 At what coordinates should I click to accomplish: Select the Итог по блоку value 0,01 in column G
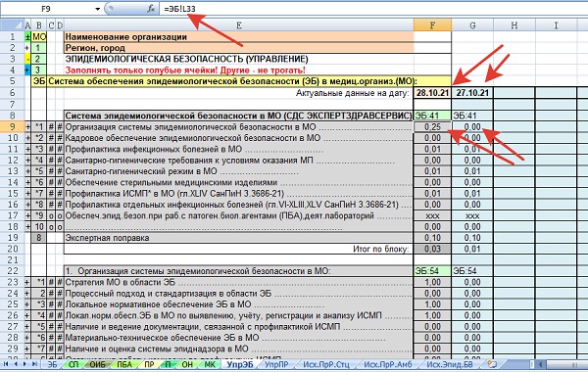point(472,249)
